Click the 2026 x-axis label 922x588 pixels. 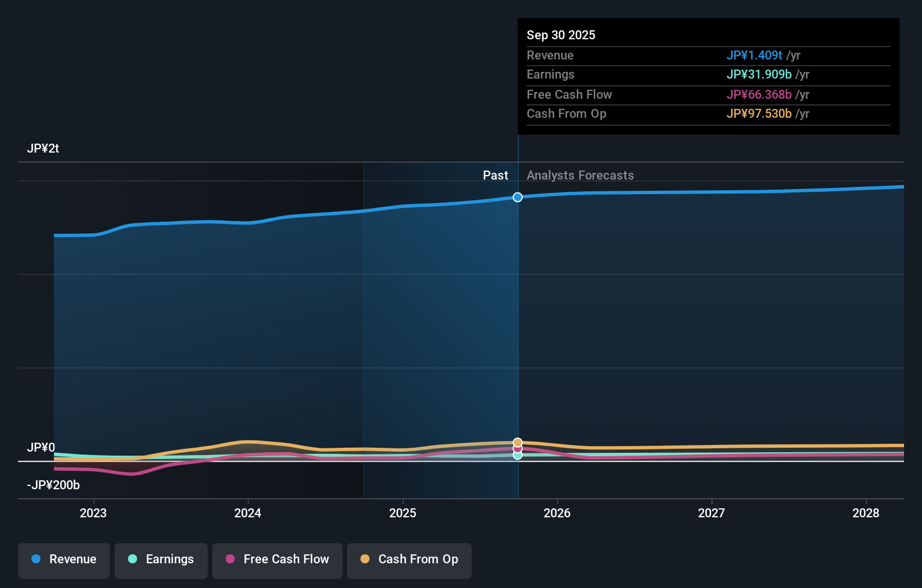point(557,513)
